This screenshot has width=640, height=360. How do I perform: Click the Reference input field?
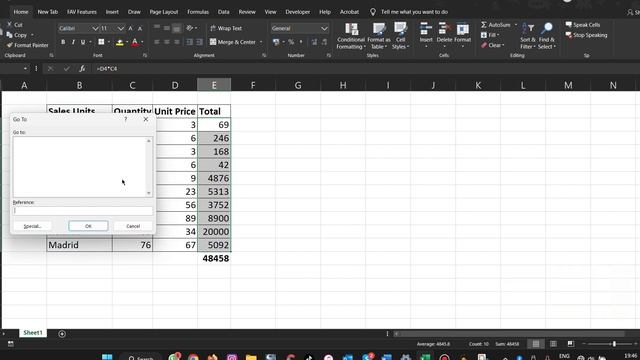click(83, 211)
